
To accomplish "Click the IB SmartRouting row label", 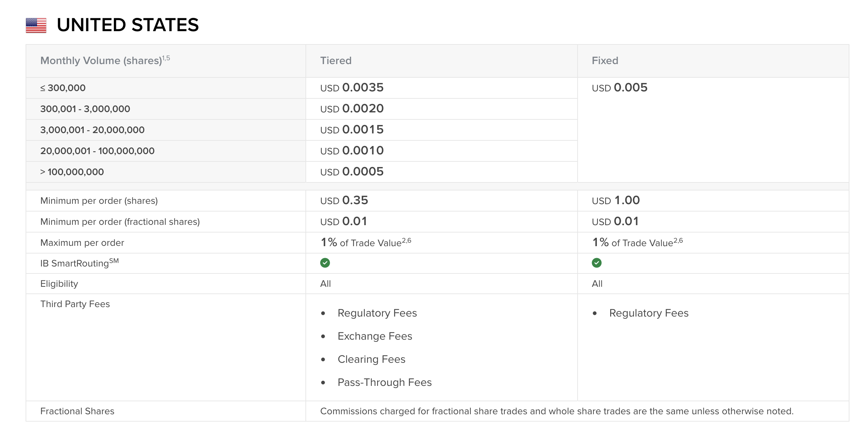I will click(x=79, y=263).
